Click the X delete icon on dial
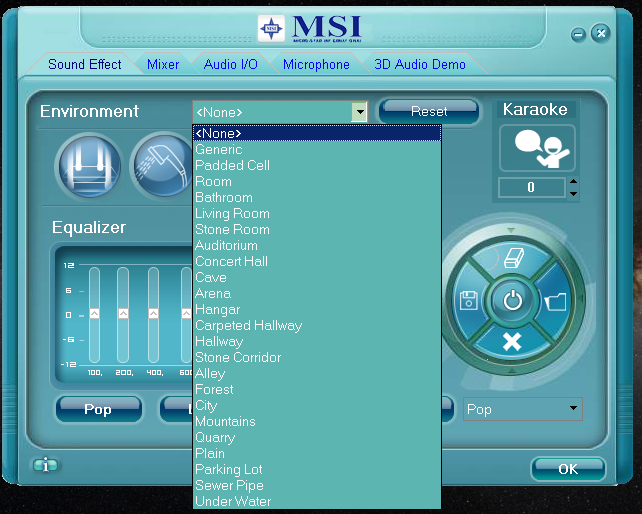This screenshot has height=514, width=642. click(512, 342)
